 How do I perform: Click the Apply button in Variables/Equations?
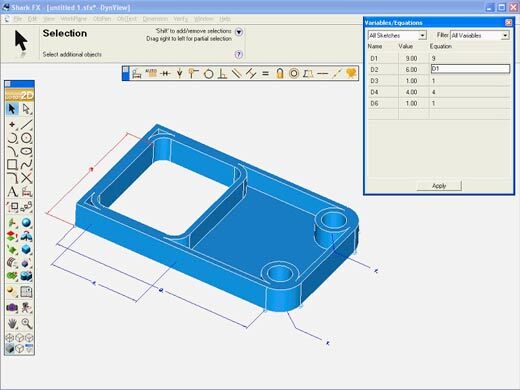tap(439, 186)
